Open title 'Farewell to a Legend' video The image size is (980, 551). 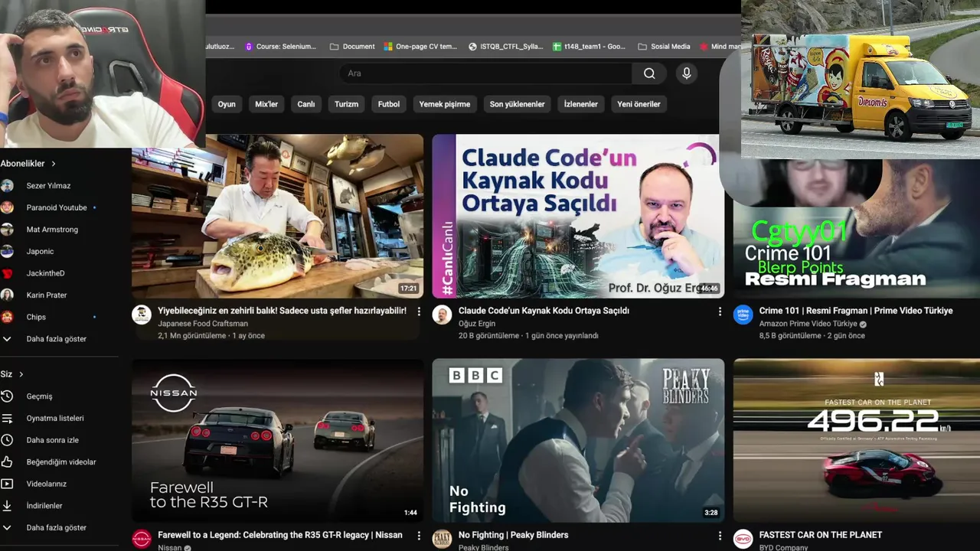tap(280, 535)
